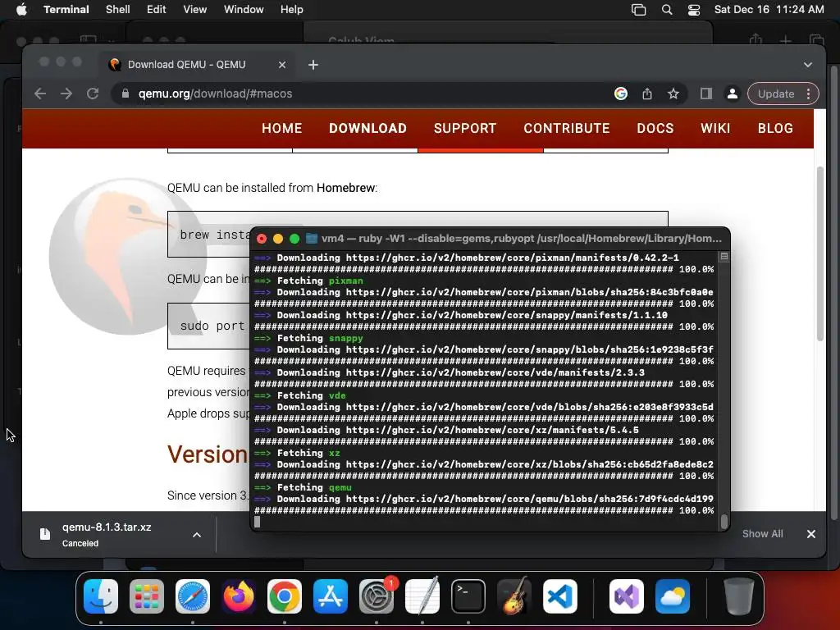The width and height of the screenshot is (840, 630).
Task: Open Terminal from the Dock
Action: pyautogui.click(x=468, y=596)
